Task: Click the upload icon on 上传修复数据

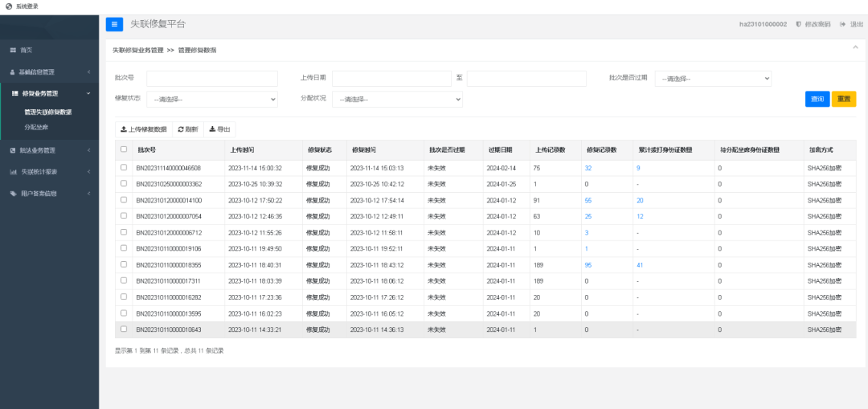Action: point(124,129)
